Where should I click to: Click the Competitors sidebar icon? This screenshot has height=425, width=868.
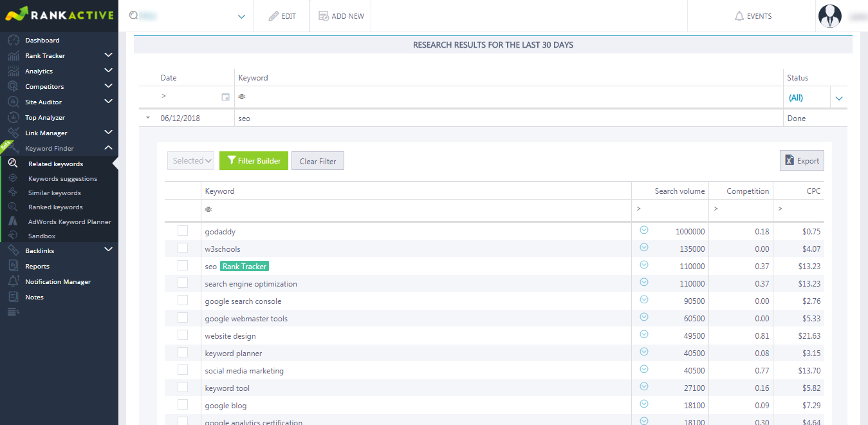coord(13,86)
